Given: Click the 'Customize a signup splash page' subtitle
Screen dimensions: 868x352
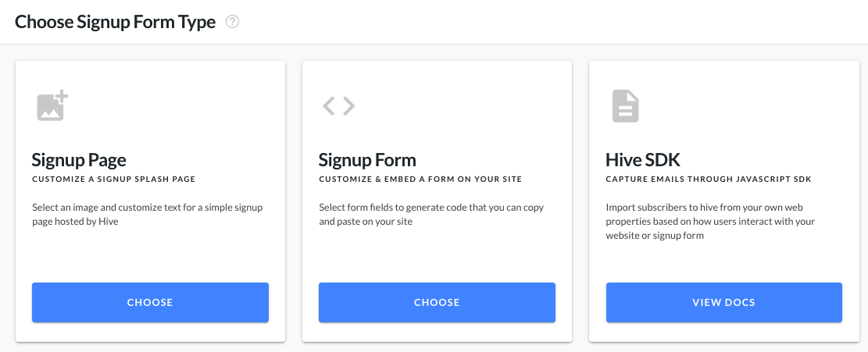Looking at the screenshot, I should tap(113, 180).
